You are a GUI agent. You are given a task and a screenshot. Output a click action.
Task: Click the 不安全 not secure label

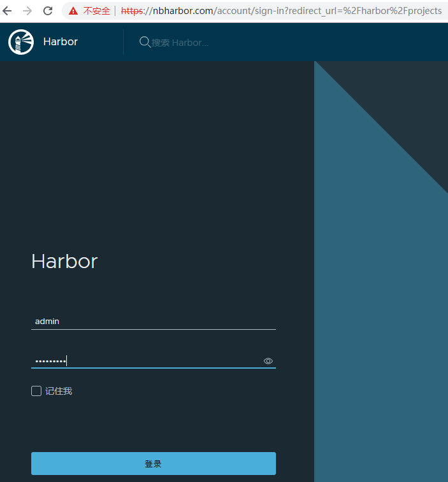click(x=96, y=11)
